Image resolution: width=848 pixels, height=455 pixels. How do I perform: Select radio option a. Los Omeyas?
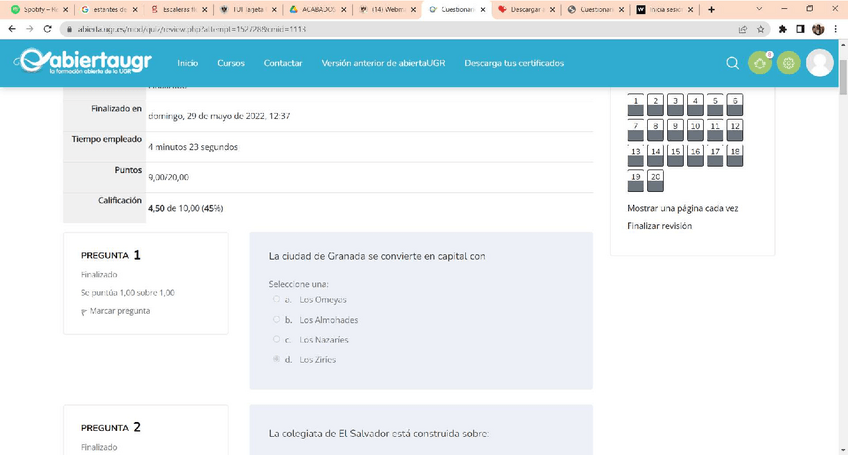pyautogui.click(x=277, y=299)
